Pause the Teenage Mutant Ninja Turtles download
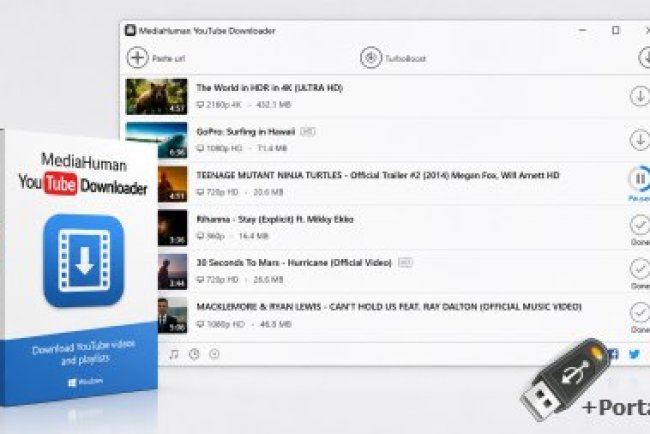 [640, 179]
